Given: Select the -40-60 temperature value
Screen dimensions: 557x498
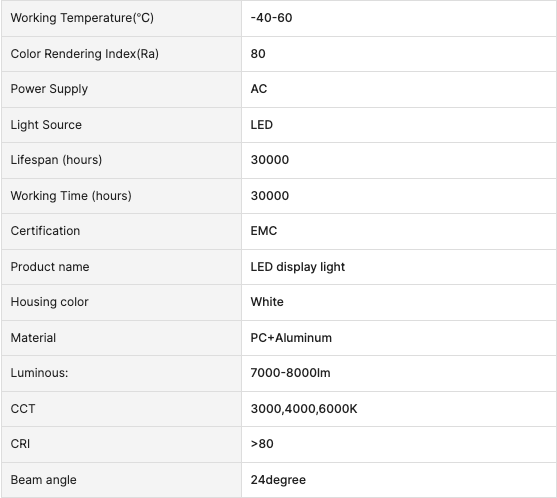Looking at the screenshot, I should click(x=271, y=18).
